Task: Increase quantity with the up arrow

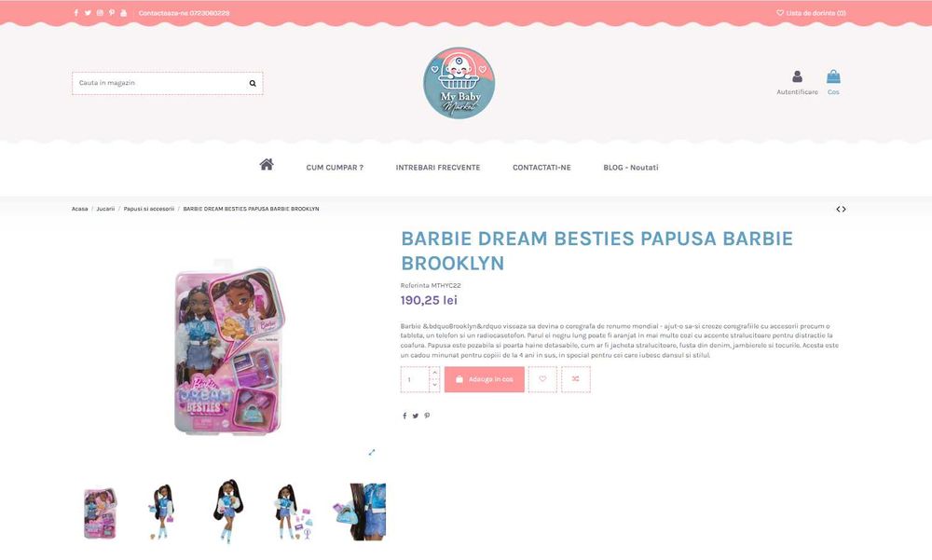Action: (434, 373)
